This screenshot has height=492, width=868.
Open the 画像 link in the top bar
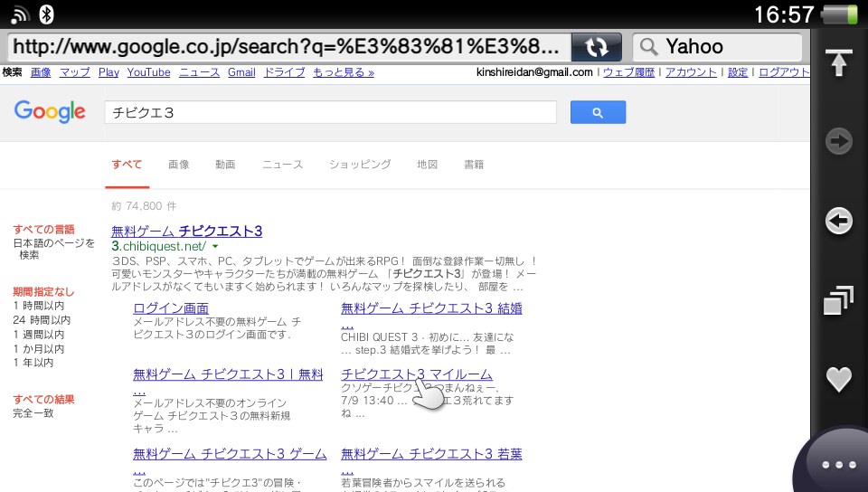point(41,72)
